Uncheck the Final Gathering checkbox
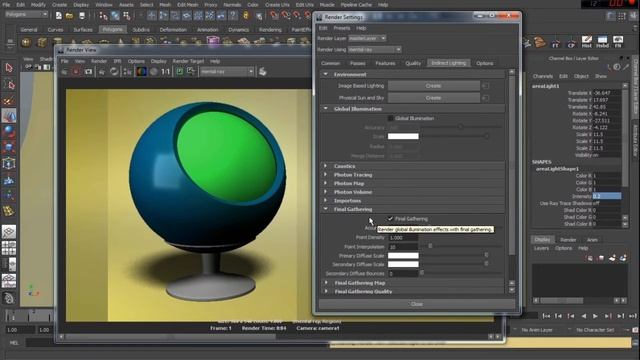Viewport: 640px width, 360px height. [x=391, y=219]
